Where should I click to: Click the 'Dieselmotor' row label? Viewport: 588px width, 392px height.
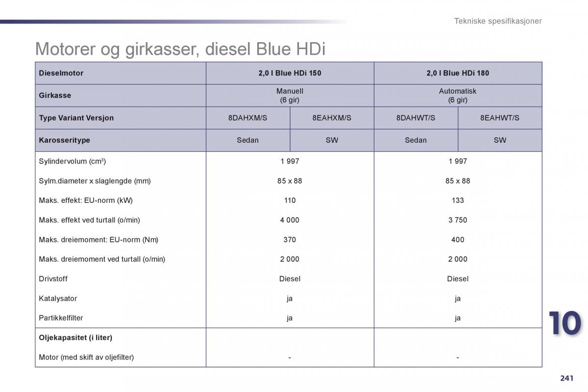pyautogui.click(x=61, y=73)
